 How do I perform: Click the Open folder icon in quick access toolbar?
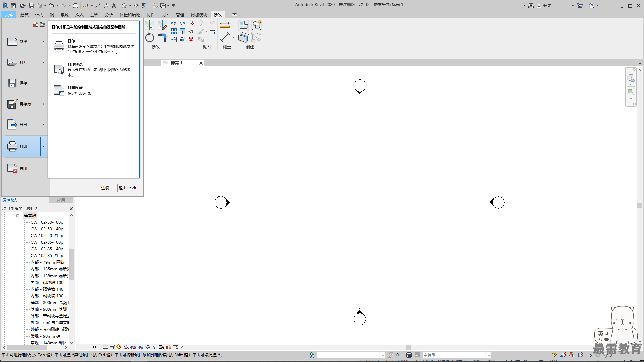22,5
